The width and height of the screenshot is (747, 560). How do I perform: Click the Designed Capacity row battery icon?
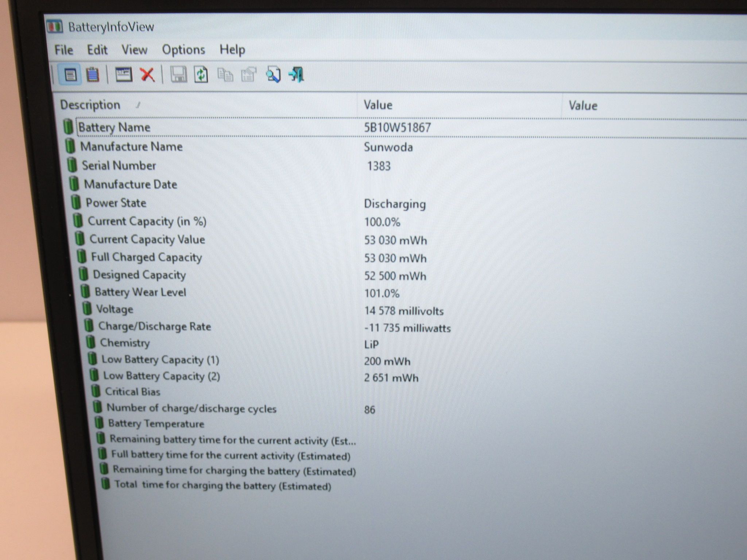tap(84, 274)
